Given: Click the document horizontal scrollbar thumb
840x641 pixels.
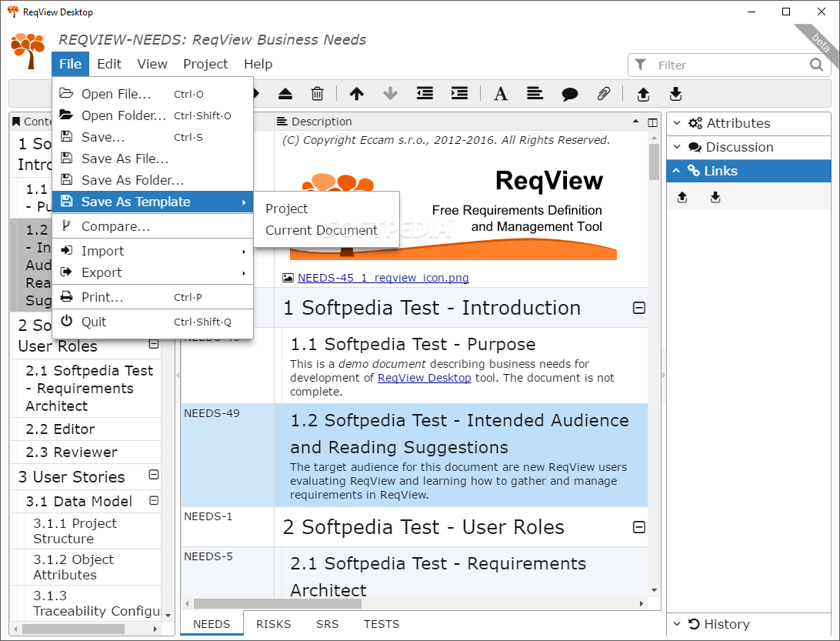Looking at the screenshot, I should pos(278,603).
